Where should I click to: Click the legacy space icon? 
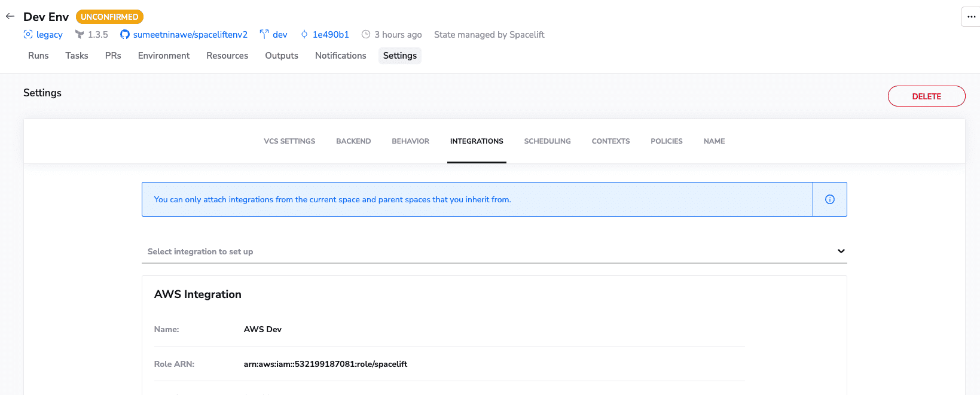[28, 35]
